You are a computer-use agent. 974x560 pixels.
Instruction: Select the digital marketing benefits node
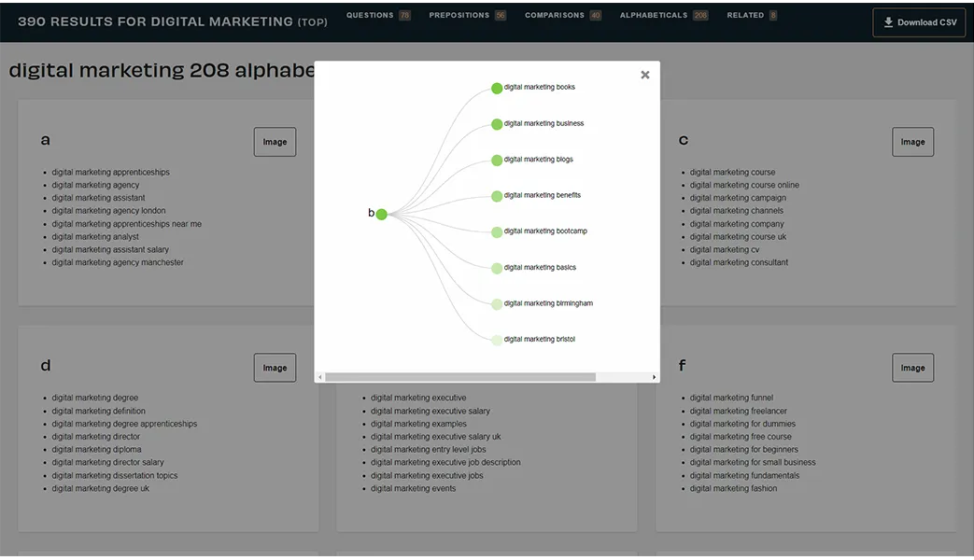click(x=497, y=196)
